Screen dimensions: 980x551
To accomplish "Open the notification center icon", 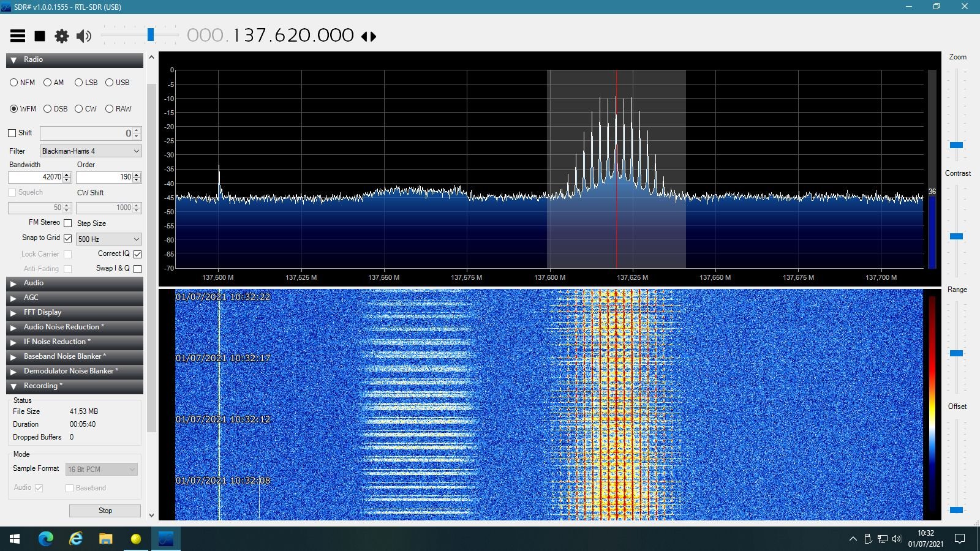I will pyautogui.click(x=960, y=539).
